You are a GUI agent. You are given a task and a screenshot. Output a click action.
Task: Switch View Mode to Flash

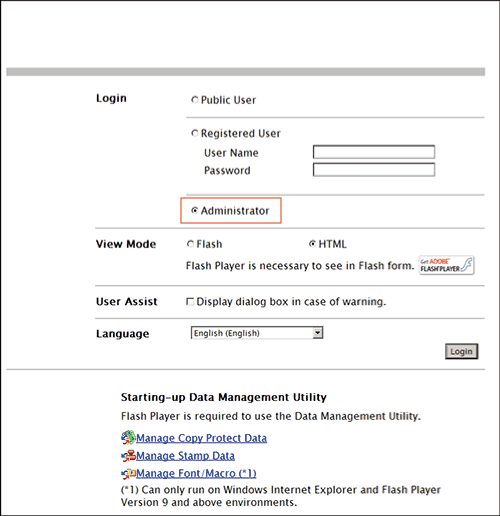[x=190, y=244]
